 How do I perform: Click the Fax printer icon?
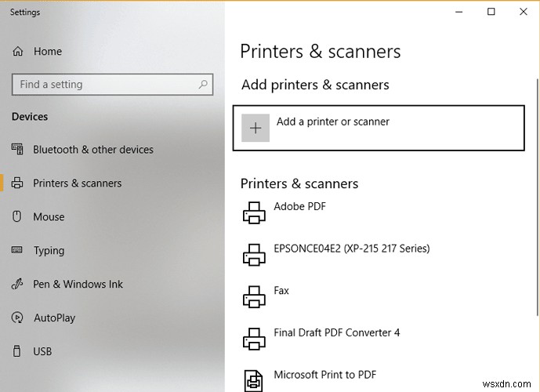tap(254, 296)
